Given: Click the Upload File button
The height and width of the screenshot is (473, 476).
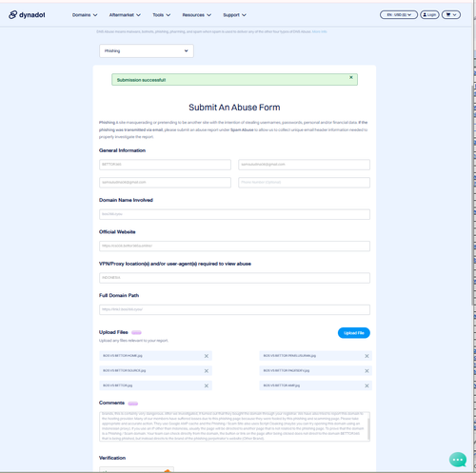Looking at the screenshot, I should [x=354, y=333].
